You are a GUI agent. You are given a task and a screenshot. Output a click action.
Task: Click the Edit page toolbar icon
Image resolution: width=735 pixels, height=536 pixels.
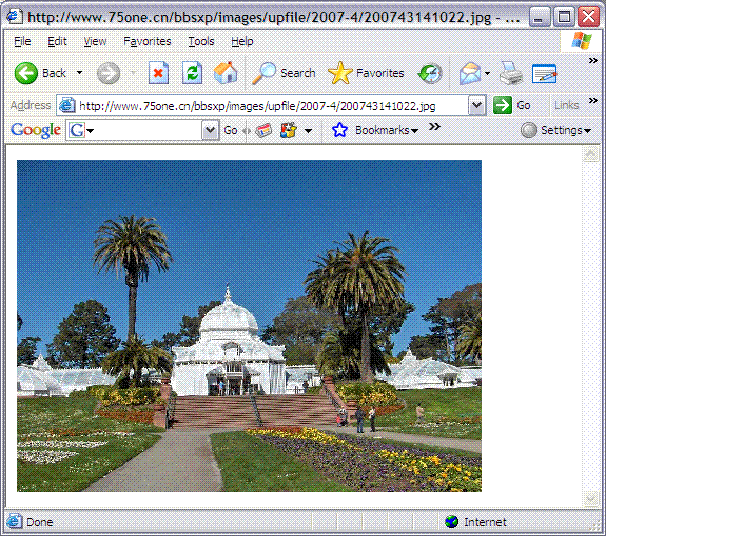tap(544, 73)
